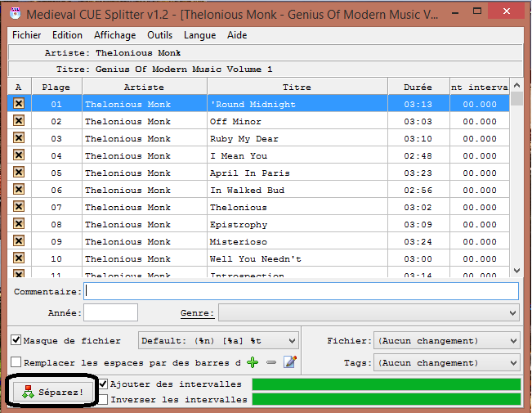
Task: Click scroll up arrow of track list
Action: coord(516,85)
